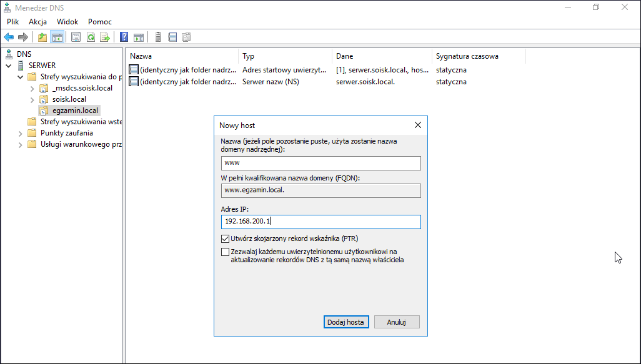Enable Zezwalaj każdemu uwierzytelnionemu użytkownikowi checkbox

pyautogui.click(x=225, y=252)
